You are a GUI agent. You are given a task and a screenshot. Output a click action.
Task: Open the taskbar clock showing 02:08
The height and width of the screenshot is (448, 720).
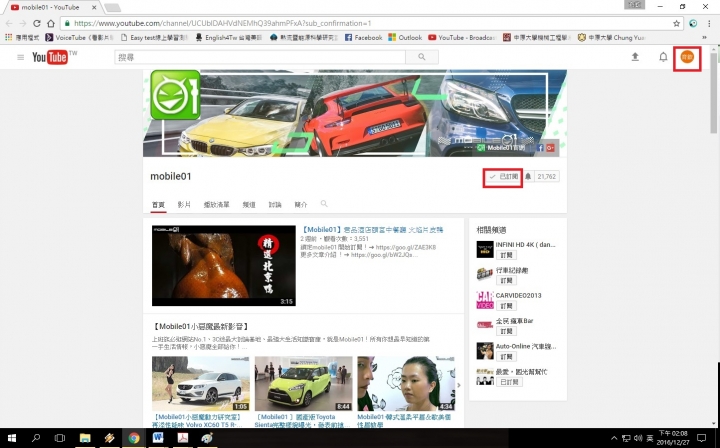[x=674, y=438]
